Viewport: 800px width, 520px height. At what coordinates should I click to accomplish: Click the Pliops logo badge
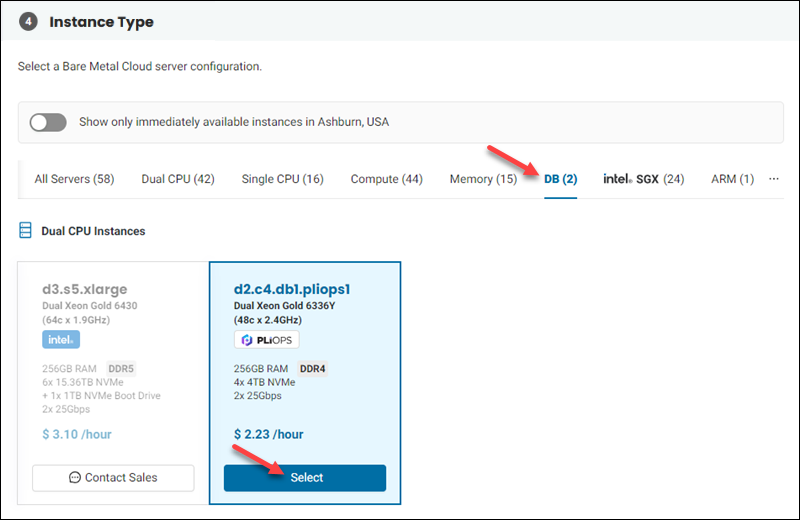click(267, 340)
